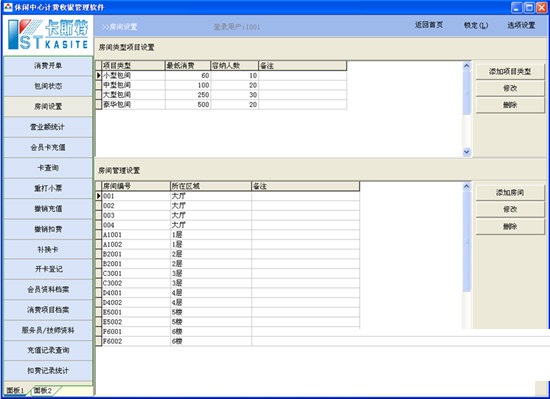The width and height of the screenshot is (550, 399).
Task: Click 修改 beside the room type table
Action: point(510,88)
